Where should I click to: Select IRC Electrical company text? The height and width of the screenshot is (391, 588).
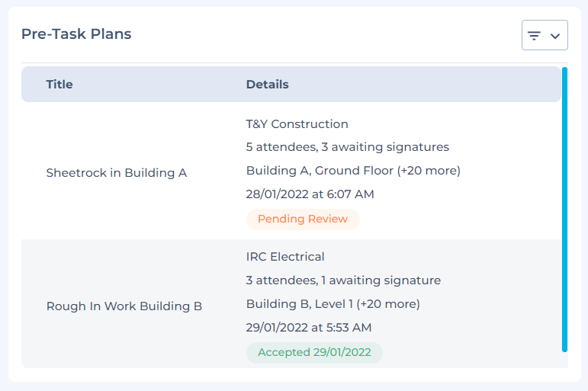[285, 257]
